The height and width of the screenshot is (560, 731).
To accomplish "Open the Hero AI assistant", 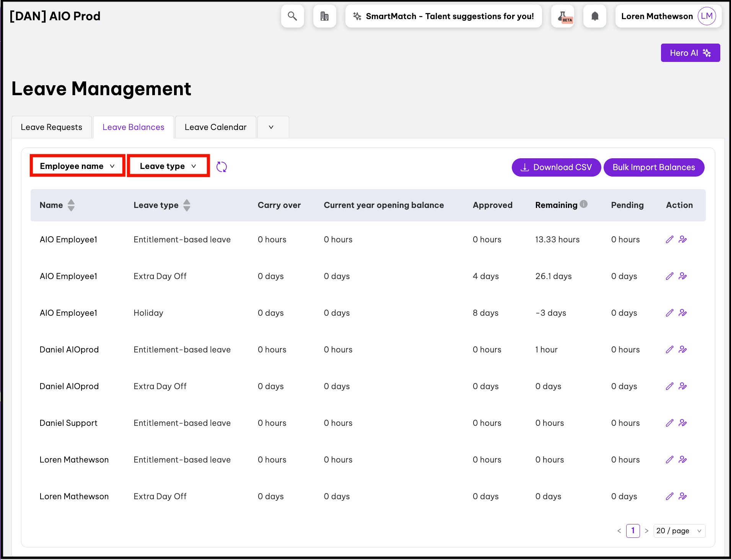I will click(690, 53).
